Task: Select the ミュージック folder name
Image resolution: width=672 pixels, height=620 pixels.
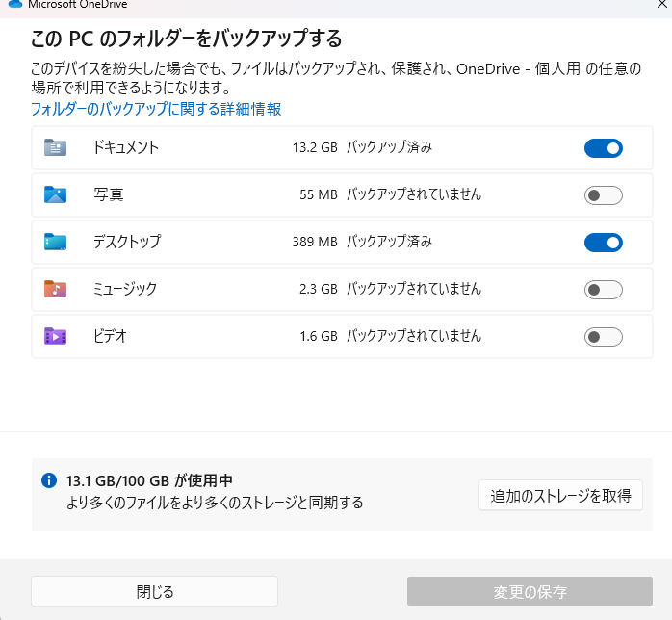Action: click(x=125, y=289)
